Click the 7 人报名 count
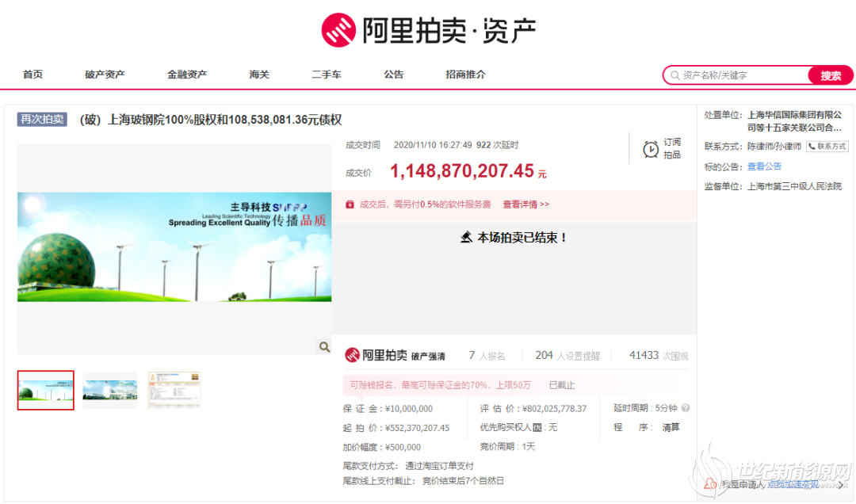This screenshot has width=856, height=504. coord(487,356)
